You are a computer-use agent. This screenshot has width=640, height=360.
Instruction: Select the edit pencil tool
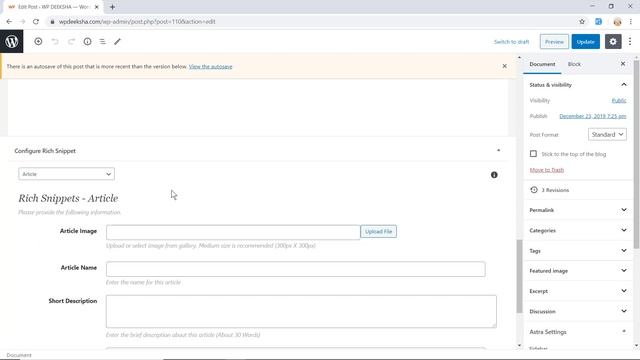point(118,41)
